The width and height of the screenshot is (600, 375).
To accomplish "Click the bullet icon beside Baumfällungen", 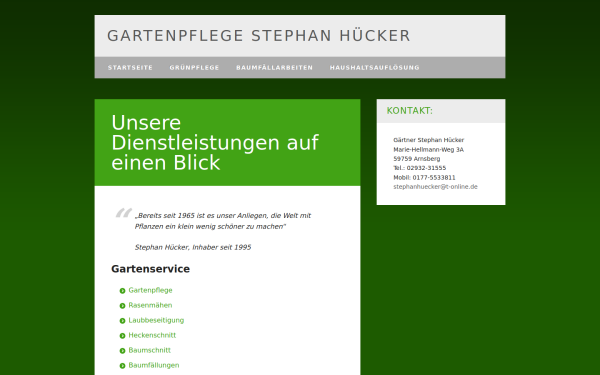I will click(122, 365).
